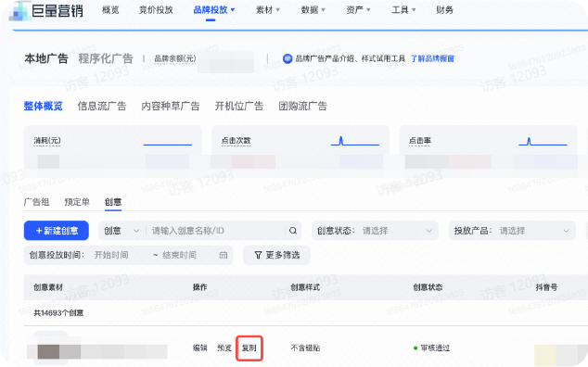Click 复制 in the first creative row
This screenshot has width=588, height=367.
[x=249, y=348]
